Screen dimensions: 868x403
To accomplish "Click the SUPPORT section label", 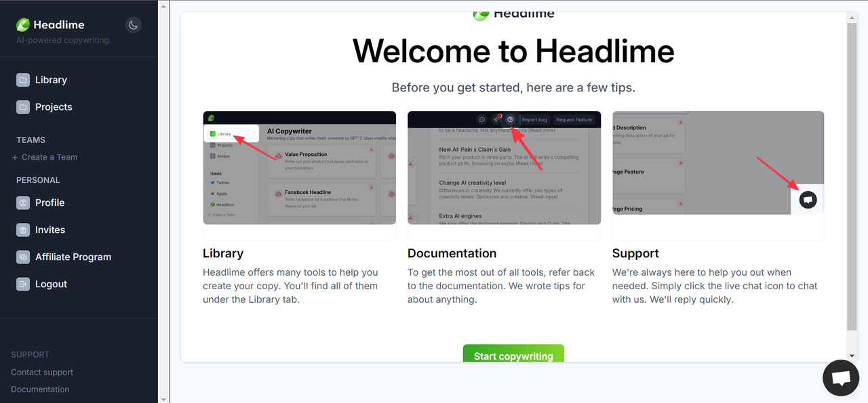I will [30, 354].
